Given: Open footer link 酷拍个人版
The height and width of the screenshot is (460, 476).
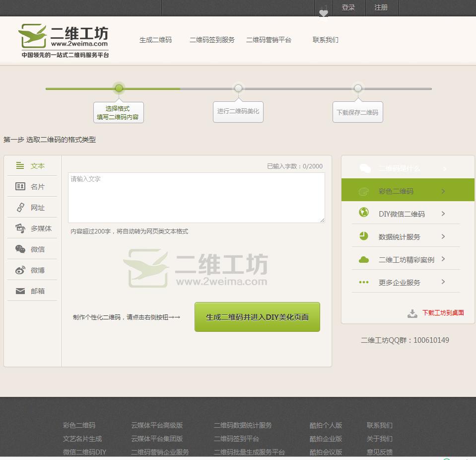Looking at the screenshot, I should click(326, 425).
